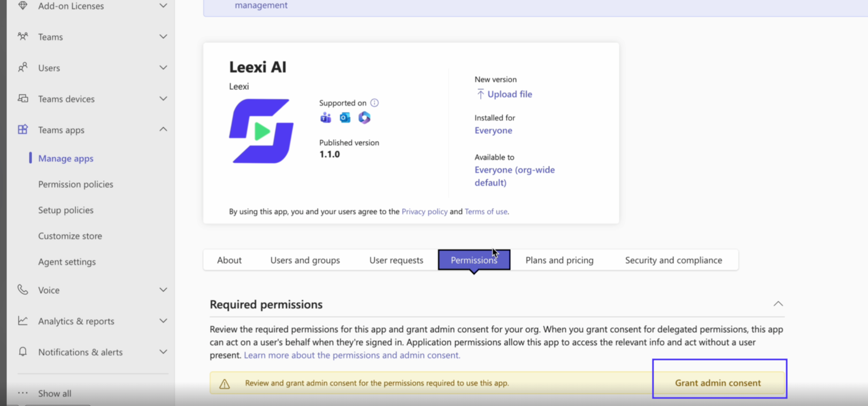Click the Voice phone icon in sidebar
Image resolution: width=868 pixels, height=406 pixels.
tap(22, 289)
